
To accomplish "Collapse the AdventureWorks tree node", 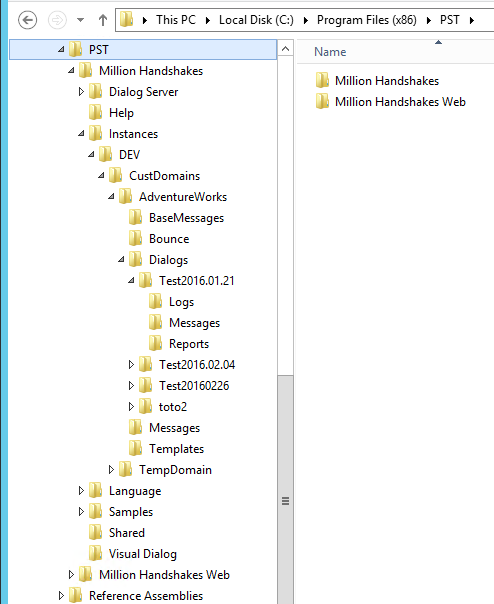I will (x=111, y=196).
